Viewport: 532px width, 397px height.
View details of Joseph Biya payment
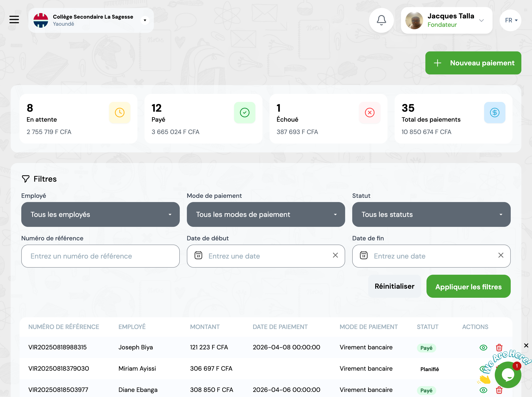click(x=483, y=348)
